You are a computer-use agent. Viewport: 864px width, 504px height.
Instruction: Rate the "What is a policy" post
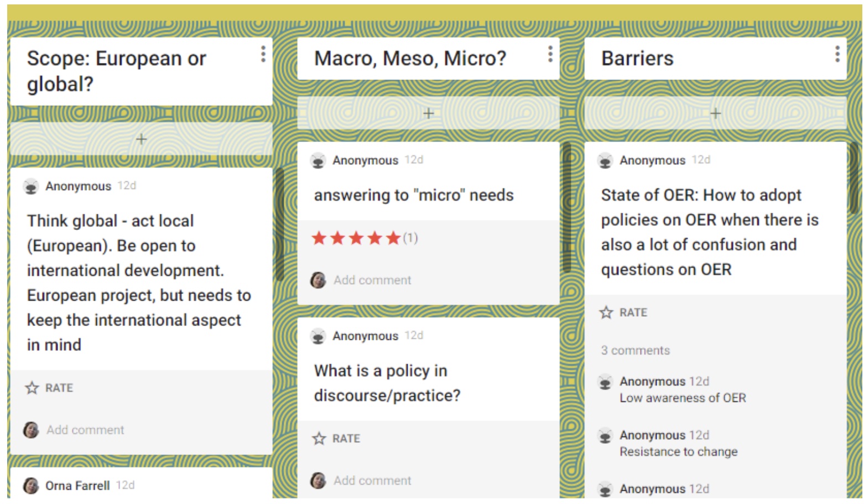click(336, 439)
